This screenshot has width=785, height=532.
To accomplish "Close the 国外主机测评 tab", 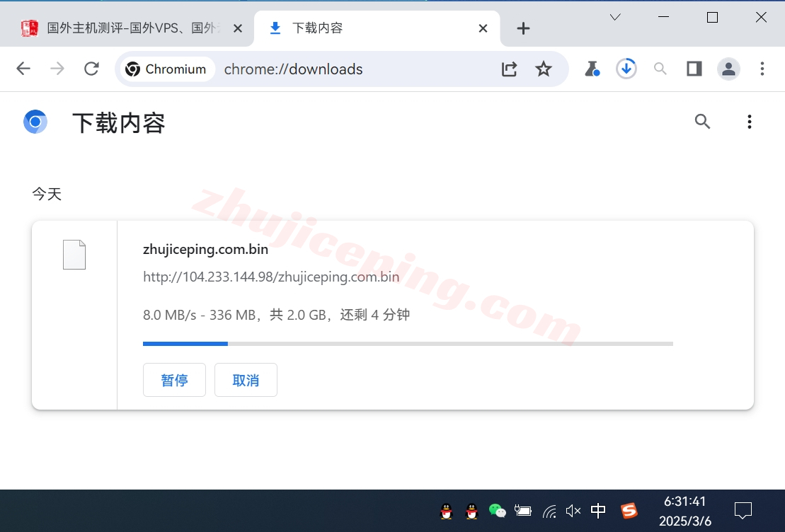I will pos(238,28).
